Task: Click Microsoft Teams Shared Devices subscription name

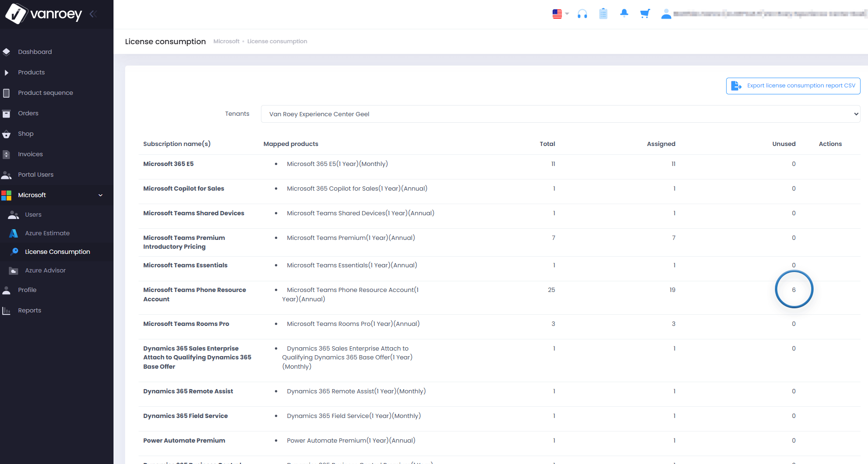Action: coord(194,213)
